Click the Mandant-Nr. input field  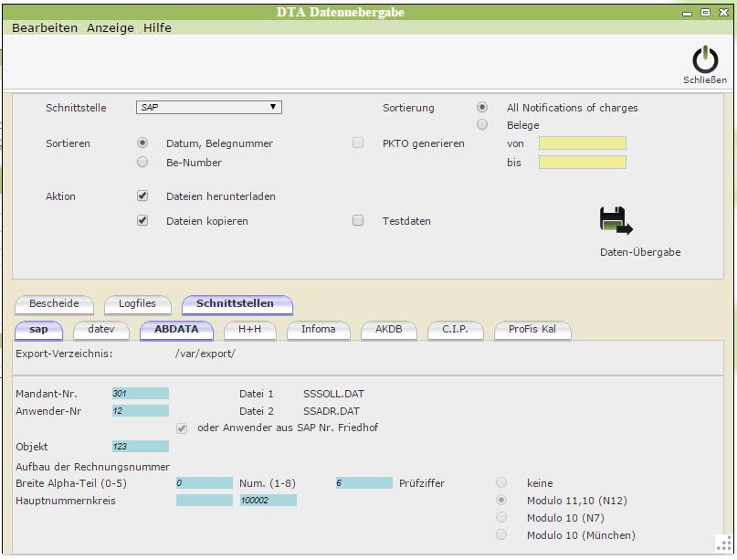pos(140,394)
